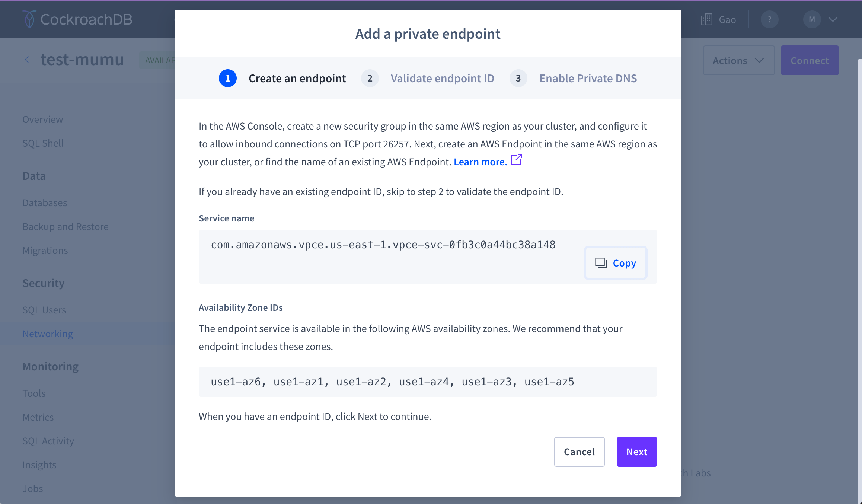
Task: Click the help question mark icon
Action: point(769,19)
